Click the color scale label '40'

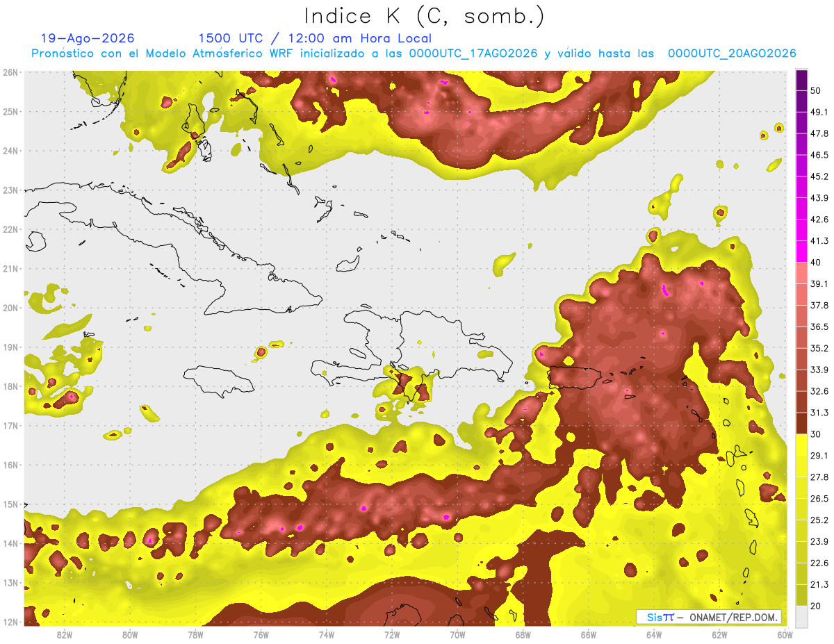pyautogui.click(x=816, y=262)
